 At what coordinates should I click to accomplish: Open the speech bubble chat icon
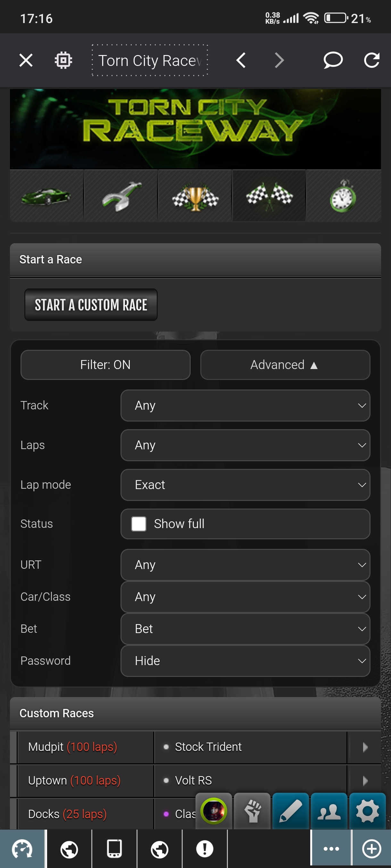pos(333,60)
